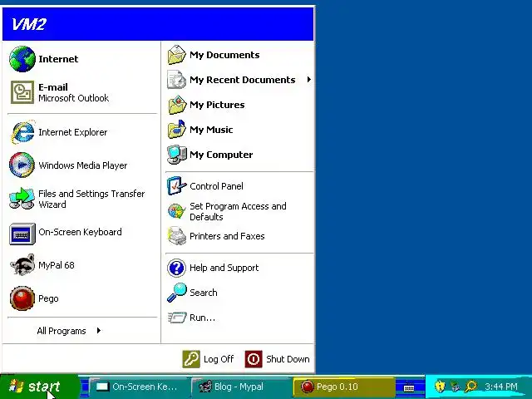The height and width of the screenshot is (399, 532).
Task: Click the 3:44 PM clock
Action: pyautogui.click(x=500, y=387)
